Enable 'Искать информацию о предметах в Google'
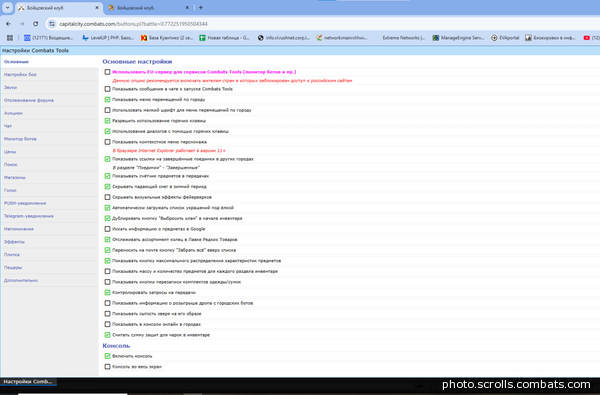 [108, 229]
